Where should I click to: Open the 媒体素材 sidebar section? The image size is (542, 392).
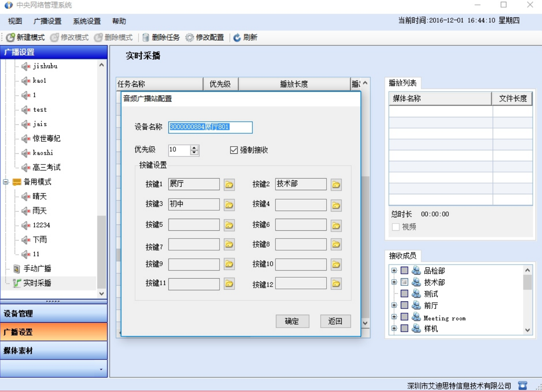(x=54, y=351)
